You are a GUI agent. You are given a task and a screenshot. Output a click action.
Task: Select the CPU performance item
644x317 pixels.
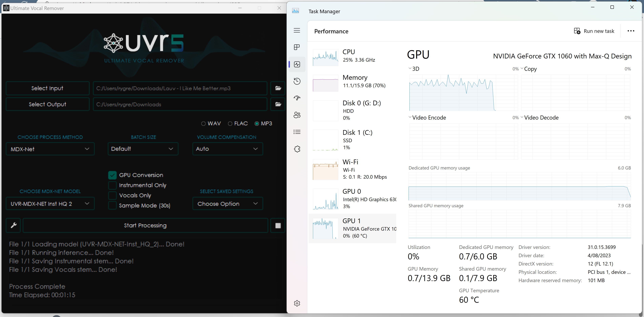[x=353, y=56]
